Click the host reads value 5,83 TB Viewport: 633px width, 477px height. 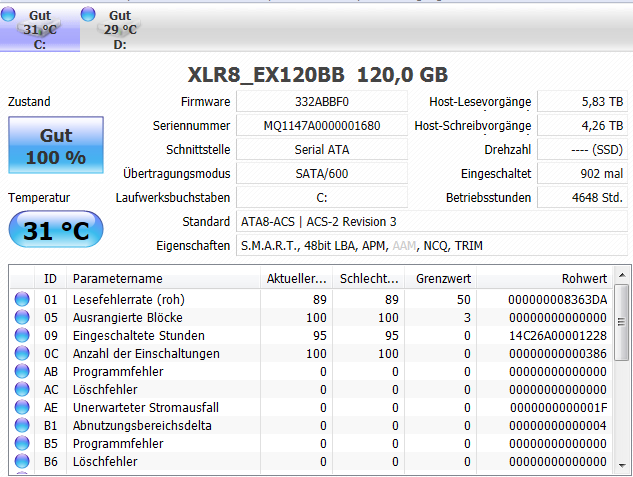coord(583,102)
